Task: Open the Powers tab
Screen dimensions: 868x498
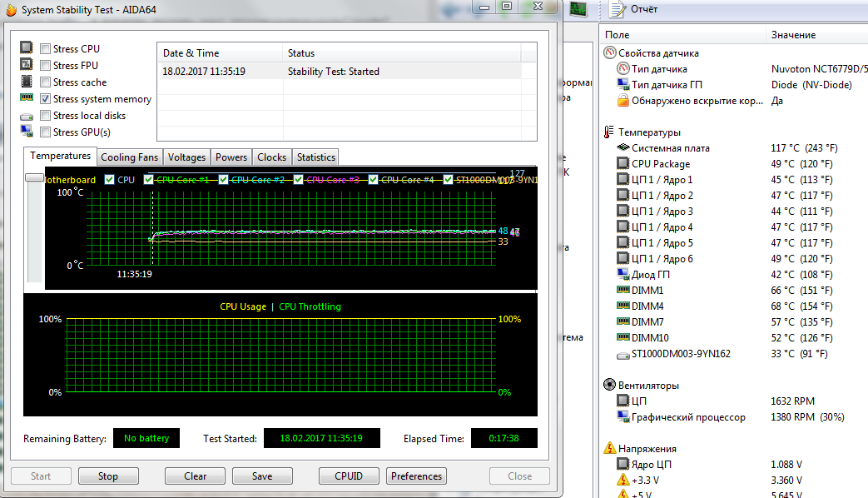Action: pos(231,157)
